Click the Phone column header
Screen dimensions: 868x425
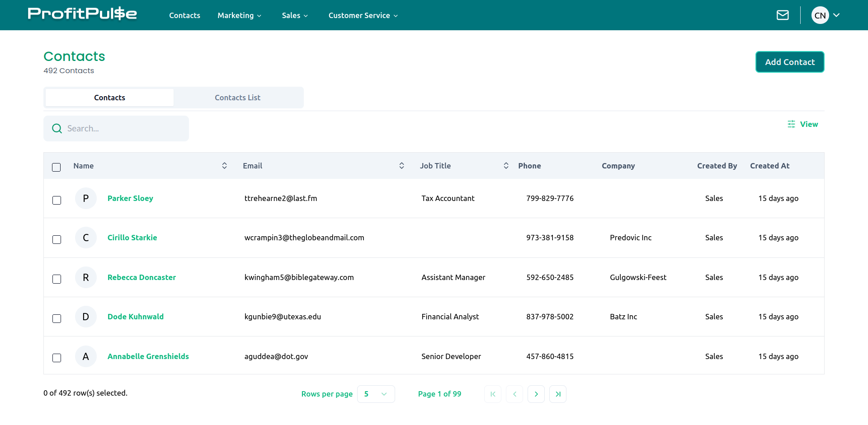click(529, 166)
